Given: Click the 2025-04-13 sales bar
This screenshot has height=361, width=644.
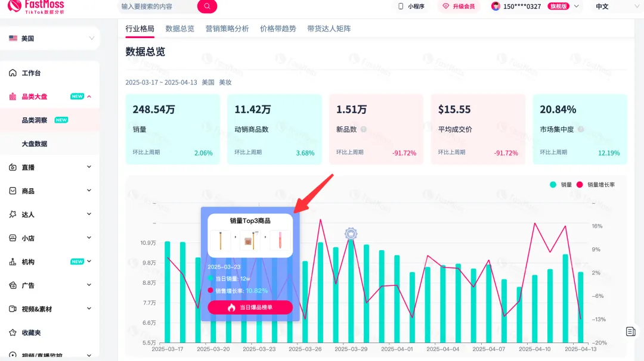Looking at the screenshot, I should [581, 307].
